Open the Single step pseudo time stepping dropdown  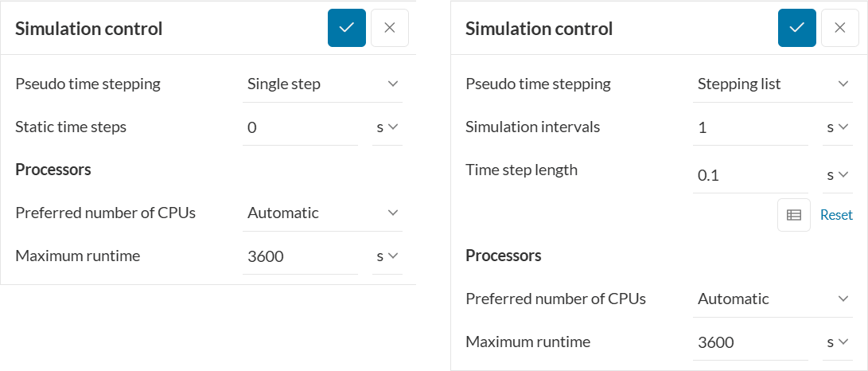[x=322, y=84]
